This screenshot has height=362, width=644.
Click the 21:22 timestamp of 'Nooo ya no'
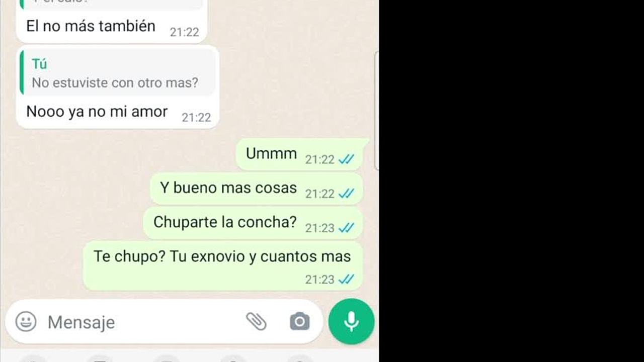[196, 118]
